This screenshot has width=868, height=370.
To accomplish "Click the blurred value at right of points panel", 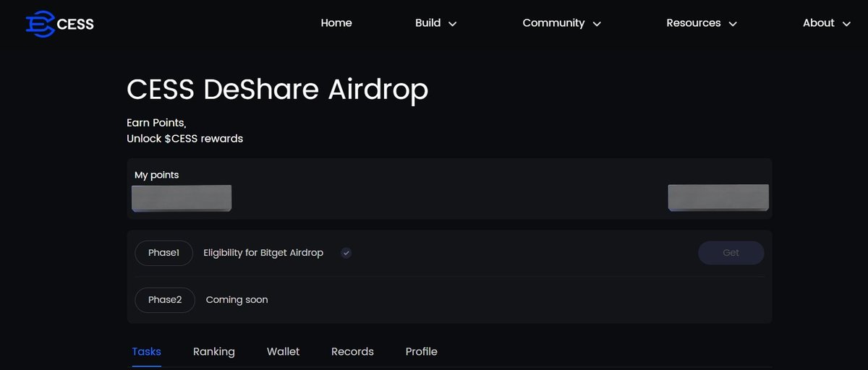I will point(718,198).
